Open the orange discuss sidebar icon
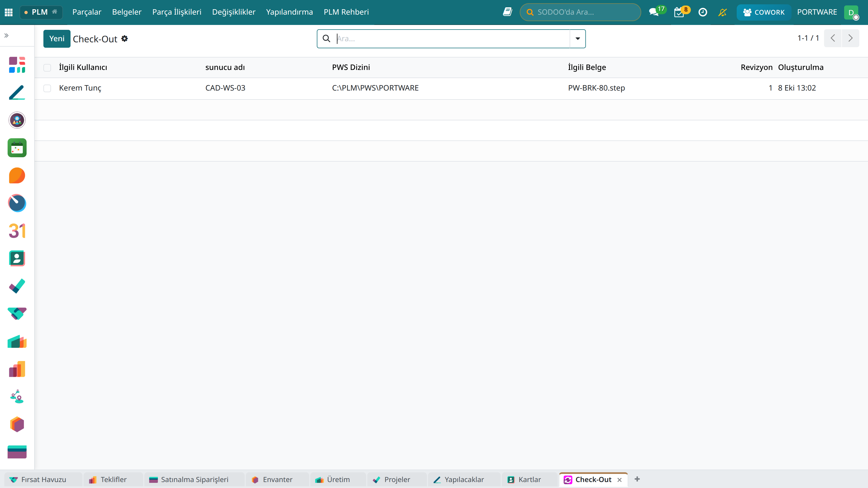 (x=17, y=175)
